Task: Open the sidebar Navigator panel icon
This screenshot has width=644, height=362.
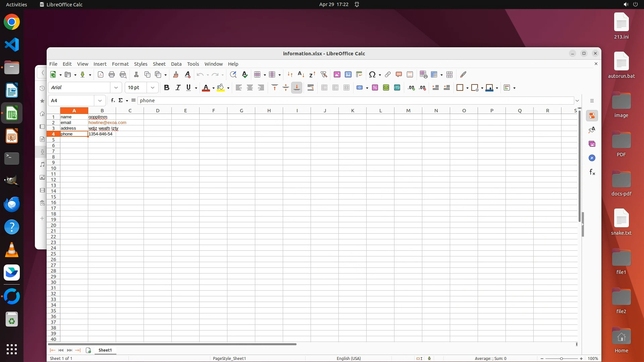Action: [592, 158]
